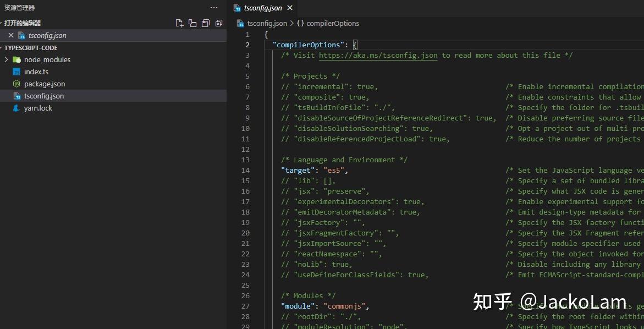Switch to the tsconfig.json editor tab

coord(263,8)
